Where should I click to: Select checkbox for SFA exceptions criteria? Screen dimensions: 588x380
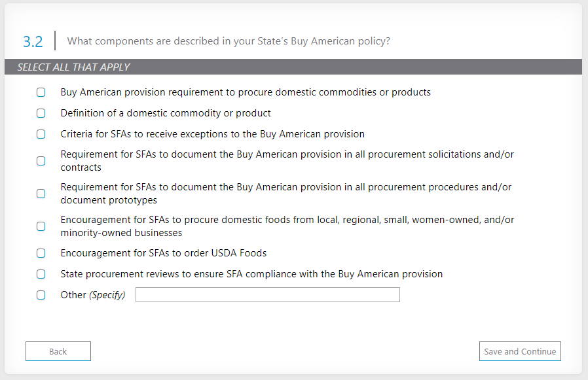[41, 134]
